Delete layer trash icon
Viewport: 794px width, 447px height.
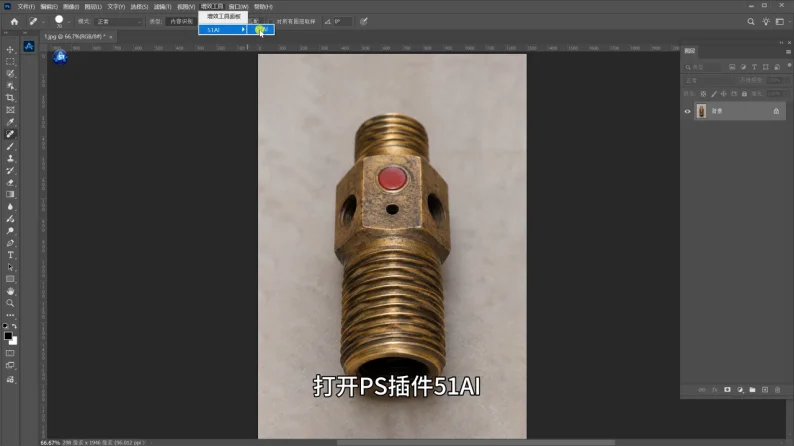tap(778, 390)
